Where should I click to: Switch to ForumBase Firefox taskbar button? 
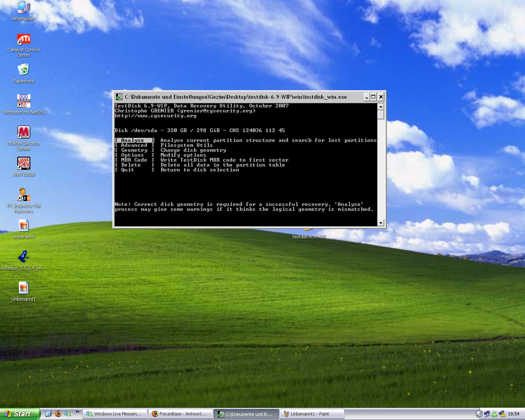coord(180,414)
